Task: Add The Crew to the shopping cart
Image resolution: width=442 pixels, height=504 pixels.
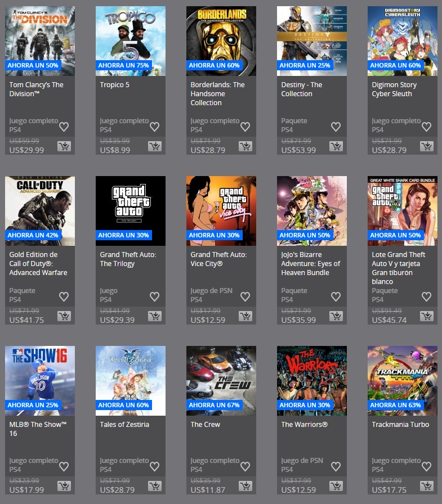Action: (x=245, y=486)
